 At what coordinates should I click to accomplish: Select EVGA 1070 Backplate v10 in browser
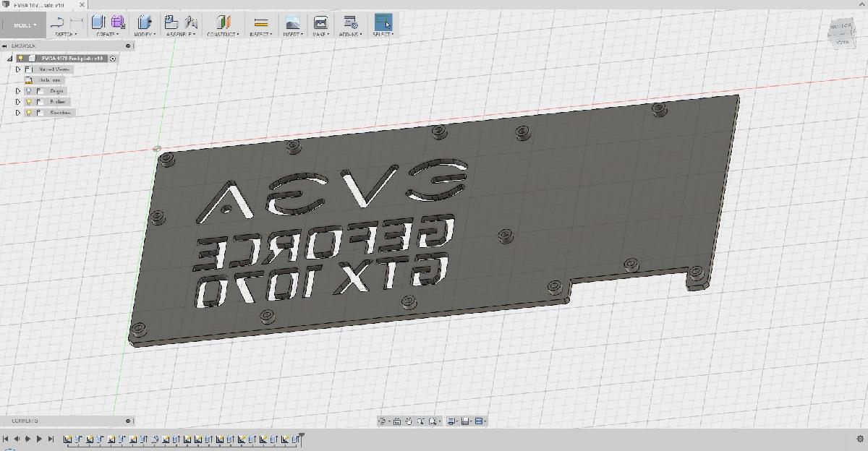[x=72, y=59]
